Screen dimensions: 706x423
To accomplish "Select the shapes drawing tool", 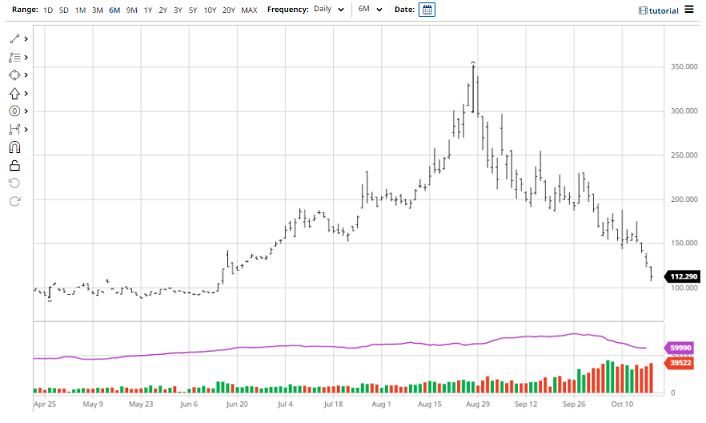I will (x=14, y=75).
